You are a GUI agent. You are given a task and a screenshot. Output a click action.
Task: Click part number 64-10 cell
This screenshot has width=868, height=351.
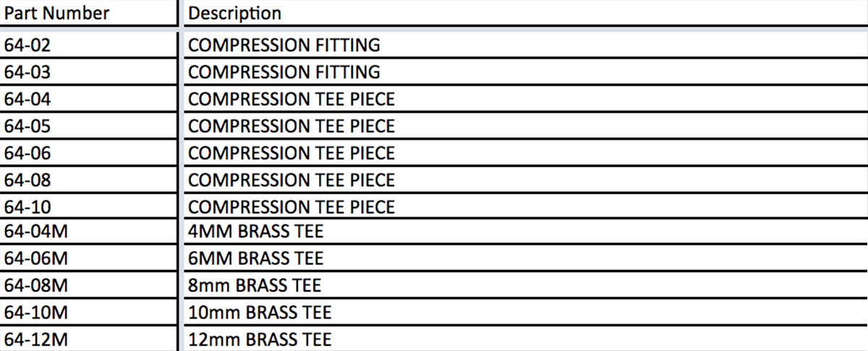tap(27, 207)
